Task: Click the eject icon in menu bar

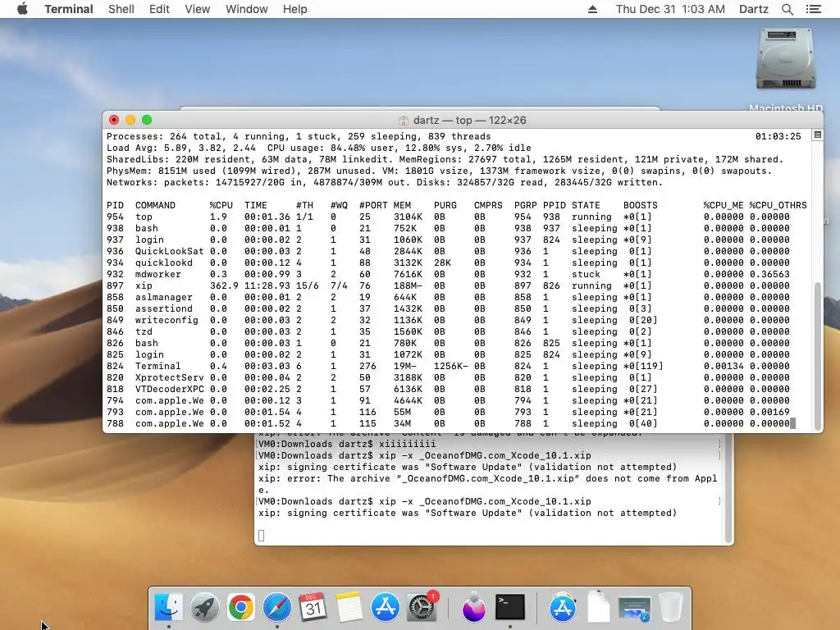Action: point(592,9)
